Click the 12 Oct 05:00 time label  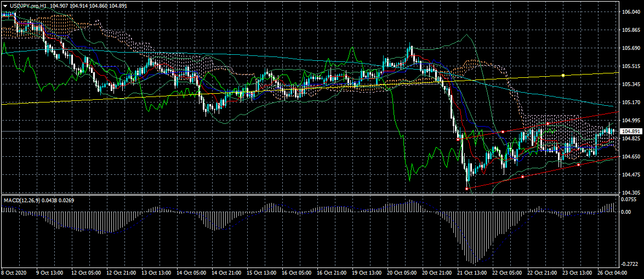86,273
